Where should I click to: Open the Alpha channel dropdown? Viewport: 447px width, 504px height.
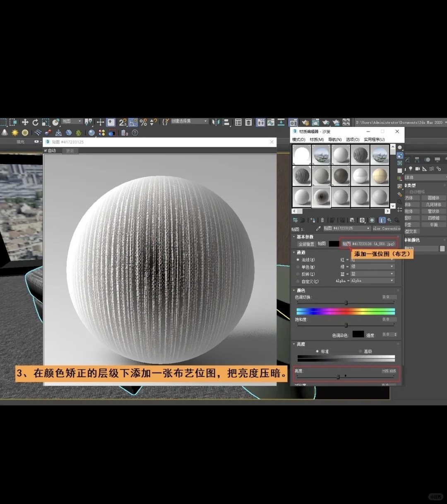pyautogui.click(x=372, y=281)
